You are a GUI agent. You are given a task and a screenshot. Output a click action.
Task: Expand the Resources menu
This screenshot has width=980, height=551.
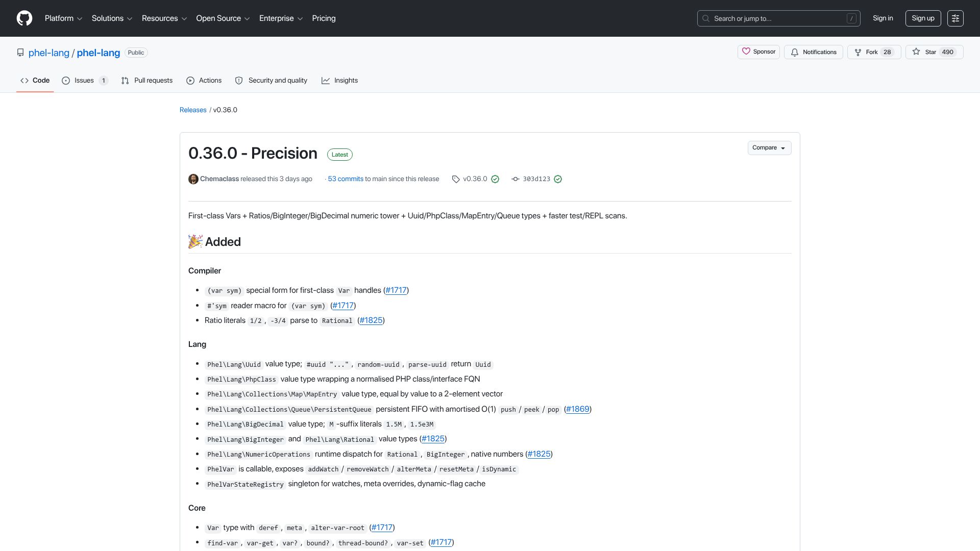164,18
